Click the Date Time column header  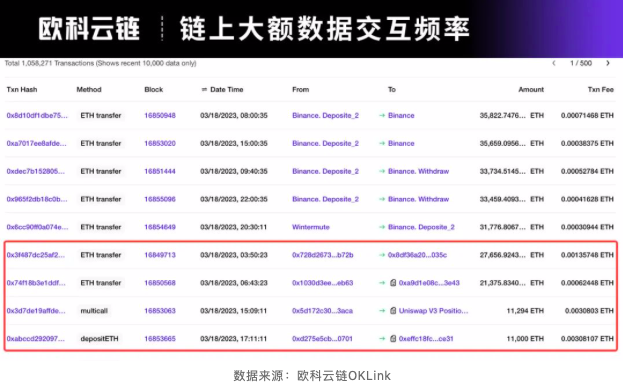(x=226, y=89)
